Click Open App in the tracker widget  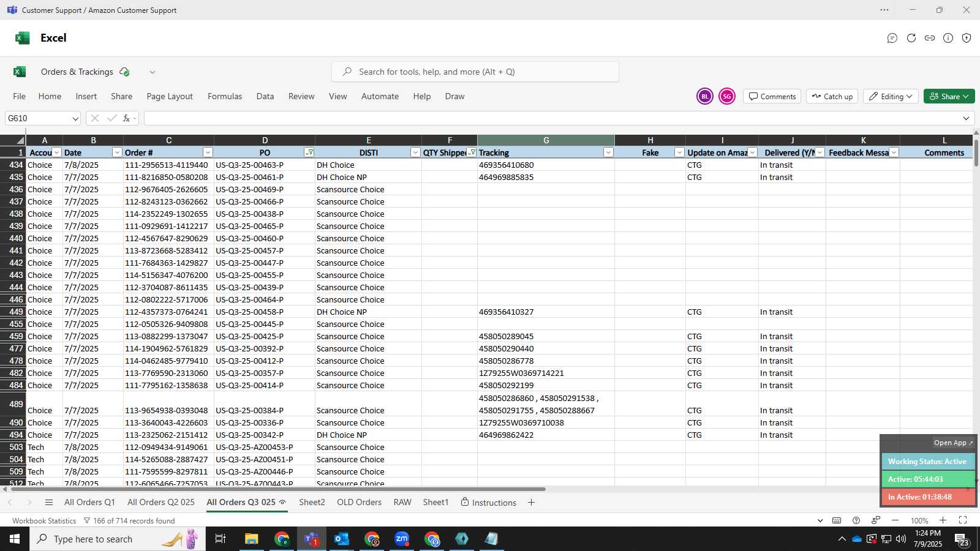(953, 443)
